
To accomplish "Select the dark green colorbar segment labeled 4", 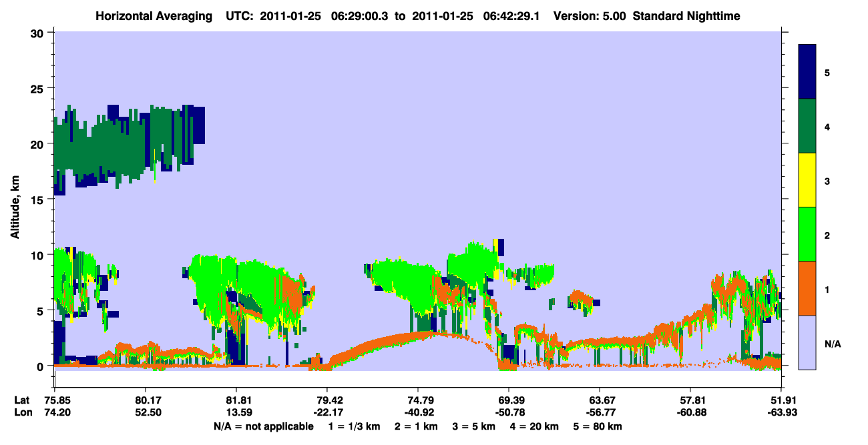I will 807,126.
